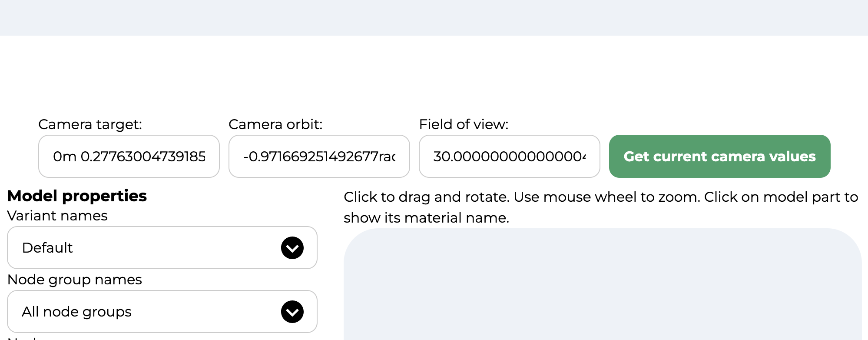Image resolution: width=868 pixels, height=340 pixels.
Task: Focus the Camera target input field
Action: coord(129,157)
